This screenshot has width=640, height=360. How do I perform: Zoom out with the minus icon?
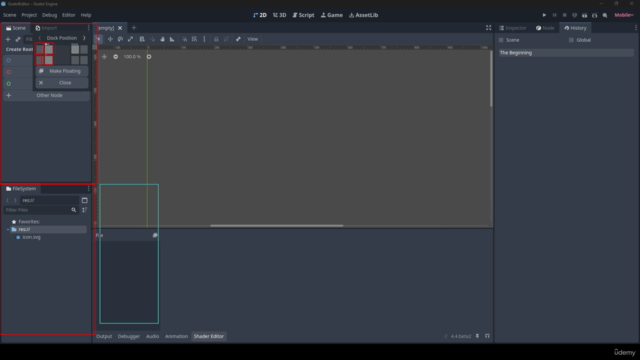(x=116, y=57)
